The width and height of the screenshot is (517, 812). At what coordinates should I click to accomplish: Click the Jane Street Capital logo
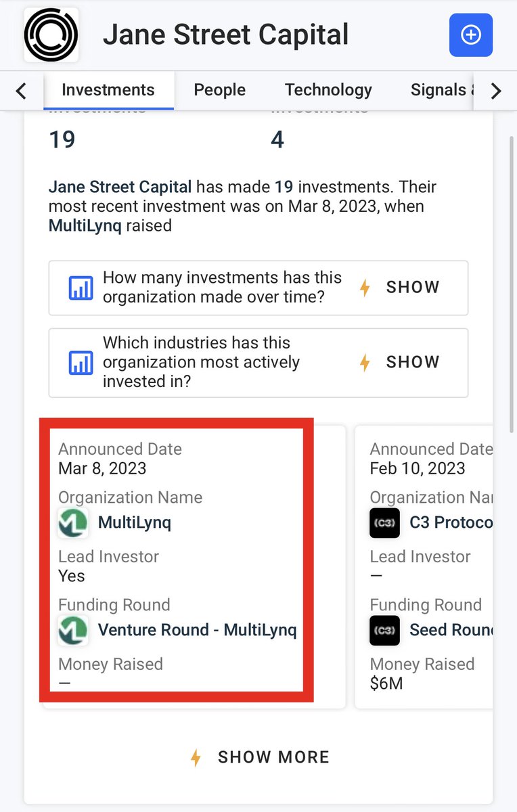tap(51, 35)
